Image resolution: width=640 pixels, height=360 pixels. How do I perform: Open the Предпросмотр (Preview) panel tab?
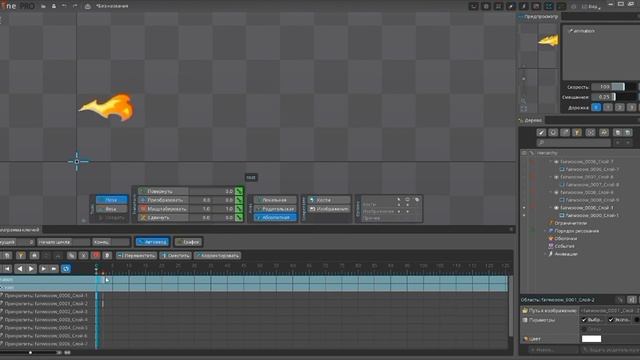click(538, 17)
